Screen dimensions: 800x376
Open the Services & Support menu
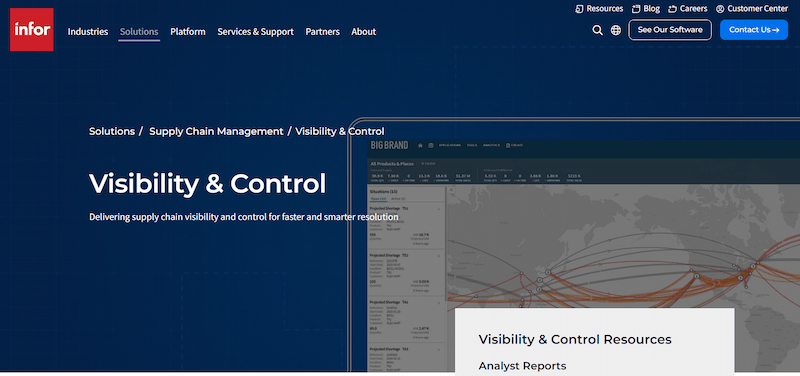coord(255,32)
